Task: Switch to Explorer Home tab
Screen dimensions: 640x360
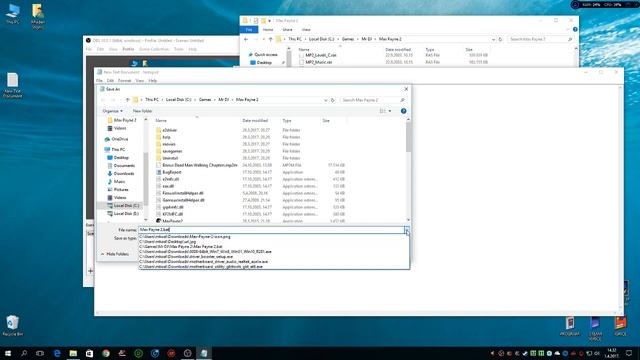Action: click(268, 29)
